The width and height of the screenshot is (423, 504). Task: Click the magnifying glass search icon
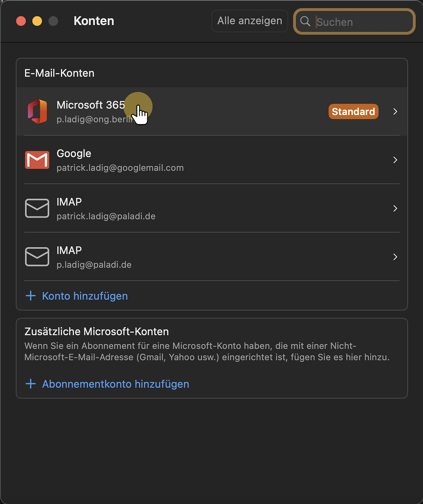click(x=306, y=21)
